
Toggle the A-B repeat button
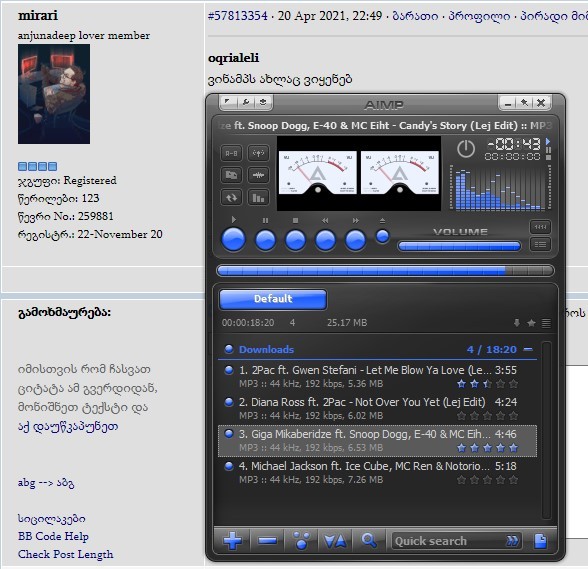231,153
